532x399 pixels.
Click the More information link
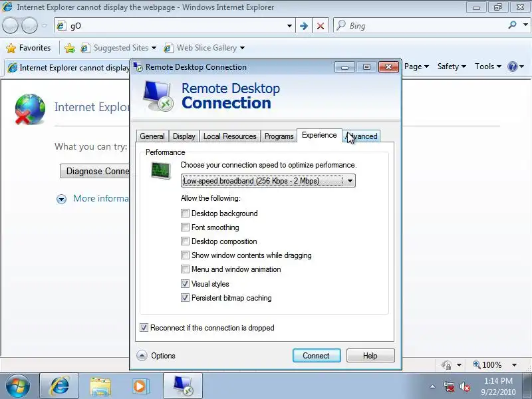102,198
